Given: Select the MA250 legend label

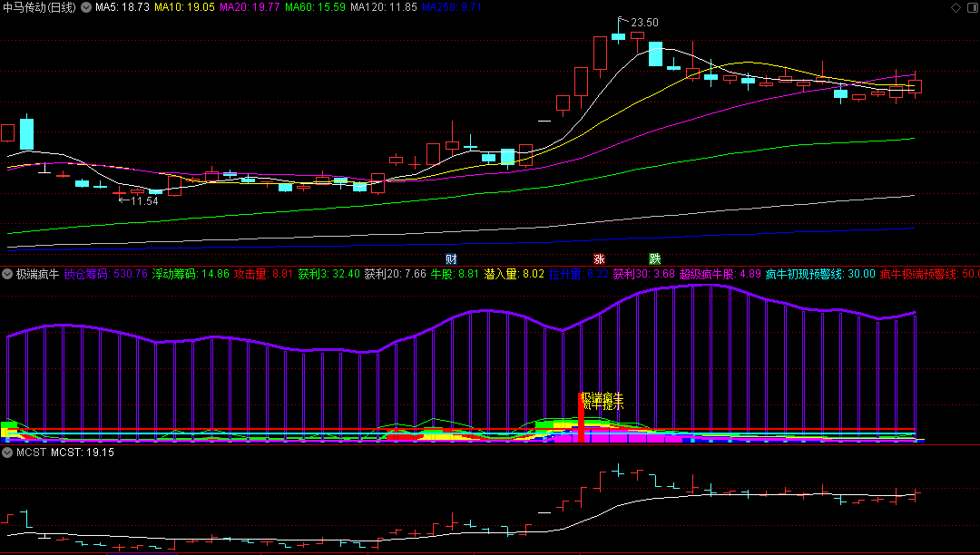Looking at the screenshot, I should 452,7.
